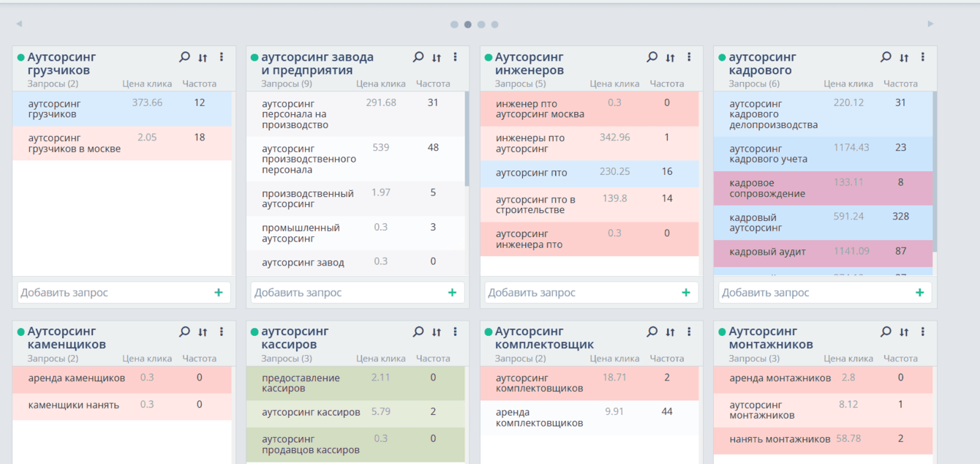Focus Добавить запрос field in Аутсорсинг инженеров
The image size is (980, 464).
point(592,293)
